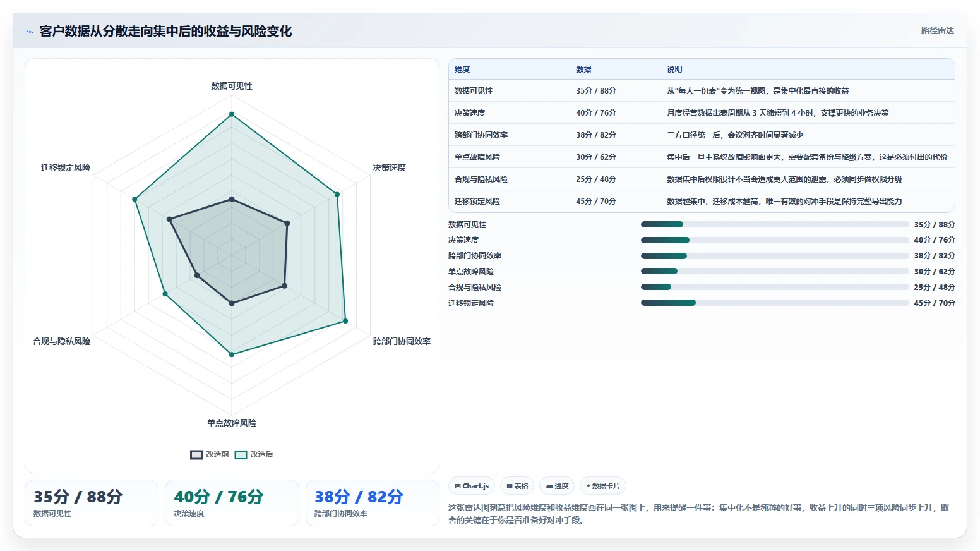This screenshot has width=980, height=551.
Task: Click the description about 三方口径统一后
Action: tap(735, 135)
